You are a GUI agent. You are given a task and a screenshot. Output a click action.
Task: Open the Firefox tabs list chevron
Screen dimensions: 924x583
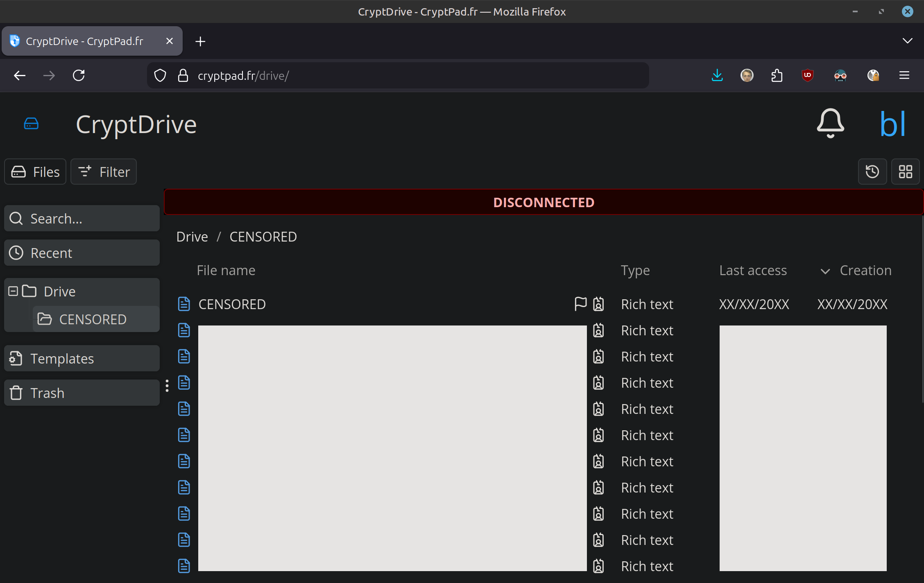pos(907,41)
